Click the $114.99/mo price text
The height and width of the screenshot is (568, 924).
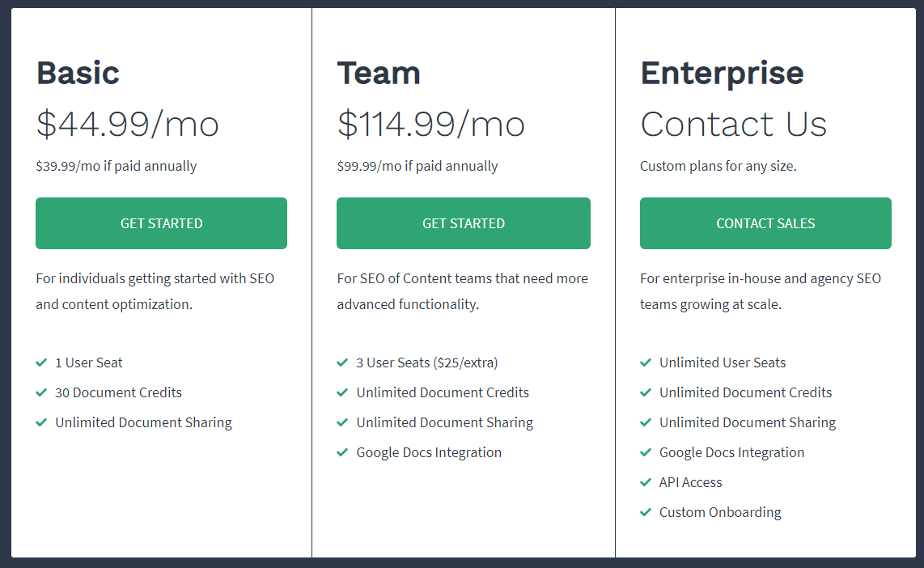click(x=430, y=124)
